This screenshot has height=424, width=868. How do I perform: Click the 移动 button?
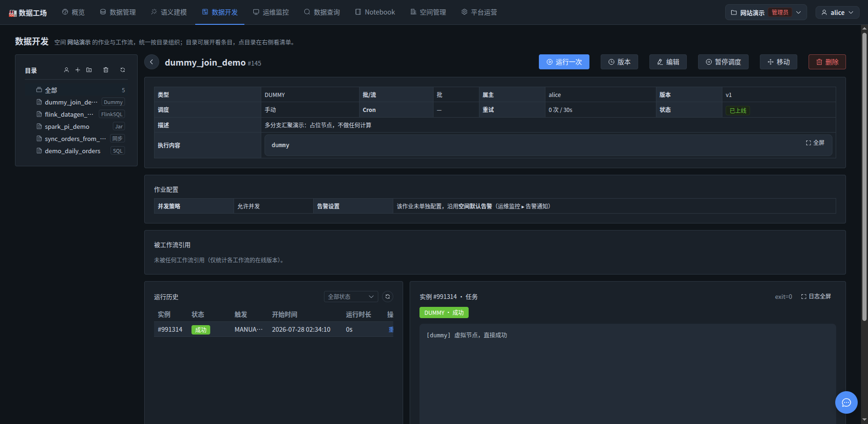779,62
